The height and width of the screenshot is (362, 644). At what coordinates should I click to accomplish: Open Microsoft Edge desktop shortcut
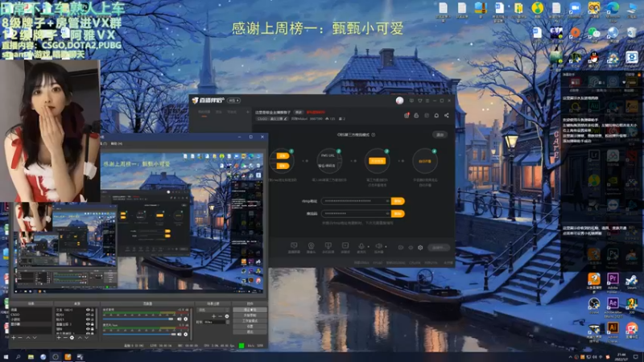tap(613, 9)
